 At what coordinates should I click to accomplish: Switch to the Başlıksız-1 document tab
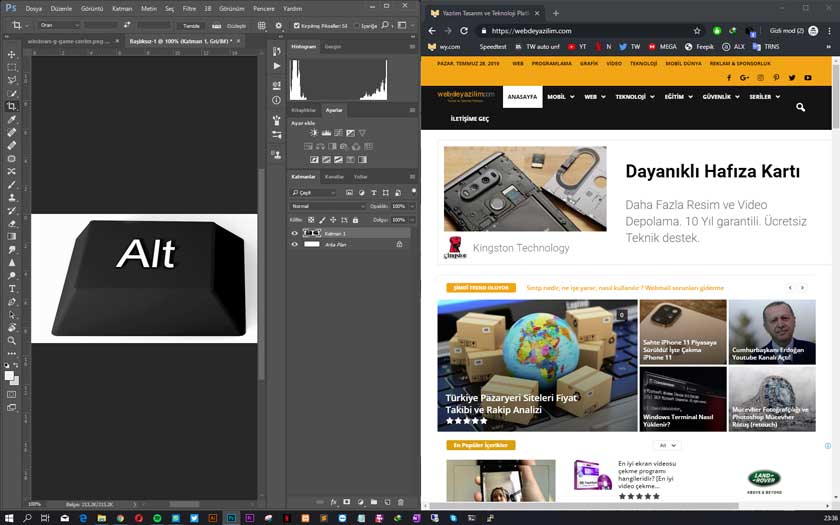[x=181, y=41]
